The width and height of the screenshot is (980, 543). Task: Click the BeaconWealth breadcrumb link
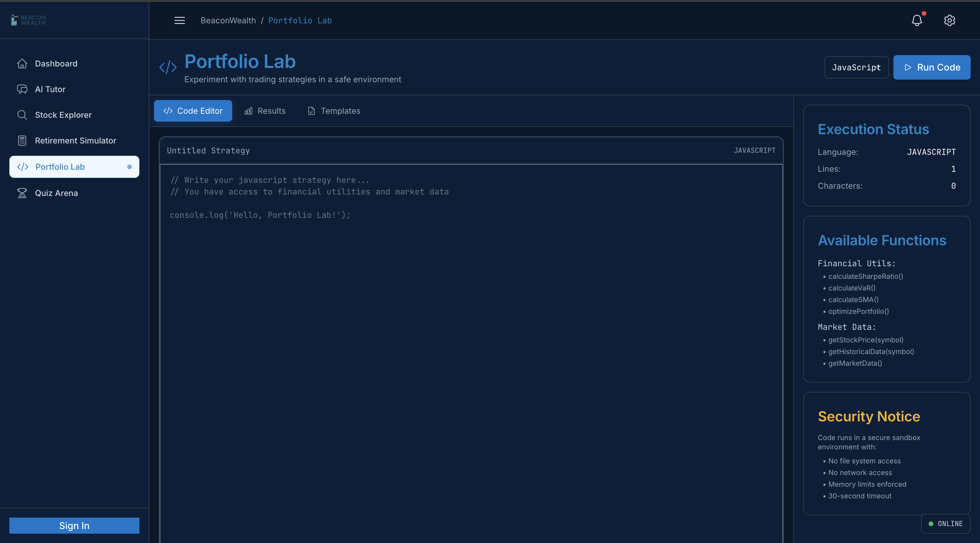tap(228, 20)
